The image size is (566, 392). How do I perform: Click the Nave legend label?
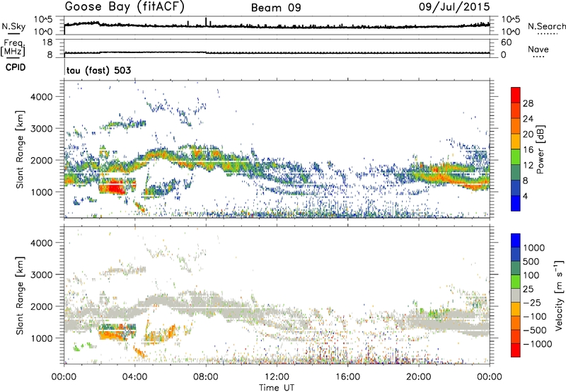(x=538, y=50)
